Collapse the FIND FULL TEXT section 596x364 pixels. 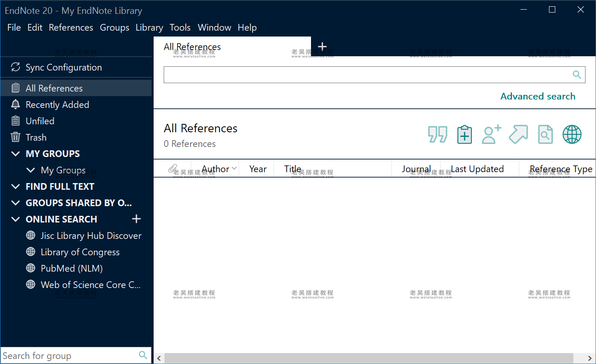point(16,186)
